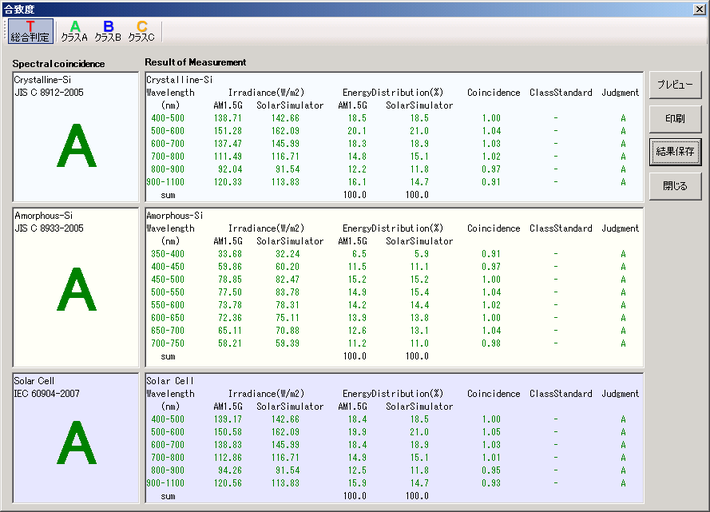The height and width of the screenshot is (512, 710).
Task: Click Solar Cell energy distribution 12.5
Action: point(357,470)
